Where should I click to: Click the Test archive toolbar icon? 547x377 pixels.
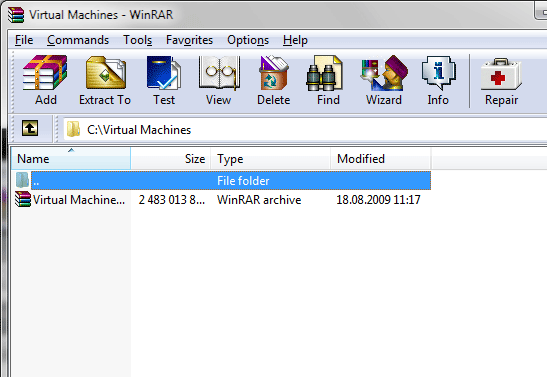coord(164,73)
